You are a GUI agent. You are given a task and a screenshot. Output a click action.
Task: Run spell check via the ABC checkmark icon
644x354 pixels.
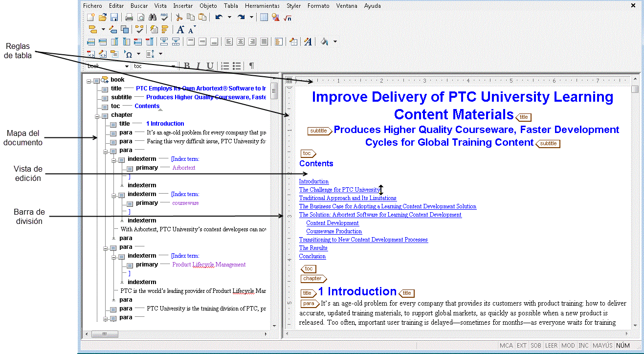click(x=164, y=17)
